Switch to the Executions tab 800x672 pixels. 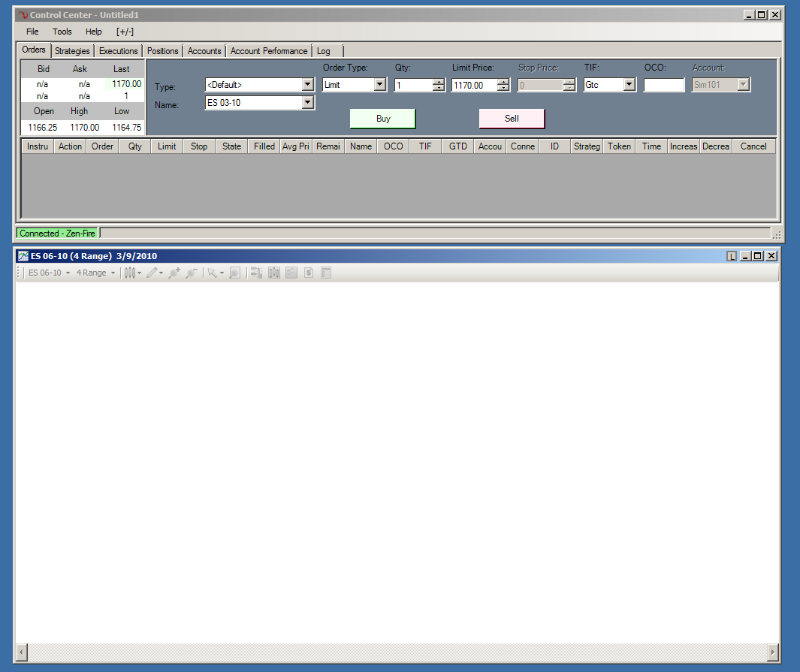[x=119, y=51]
